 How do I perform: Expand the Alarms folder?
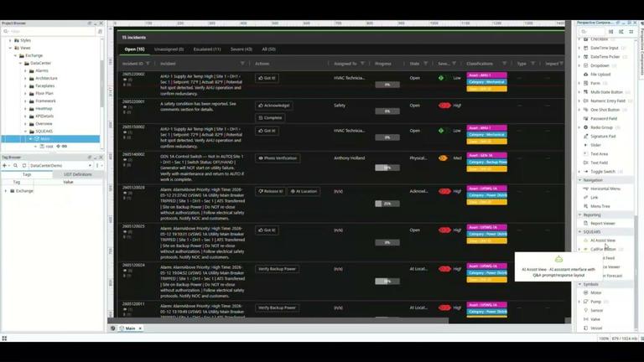25,70
